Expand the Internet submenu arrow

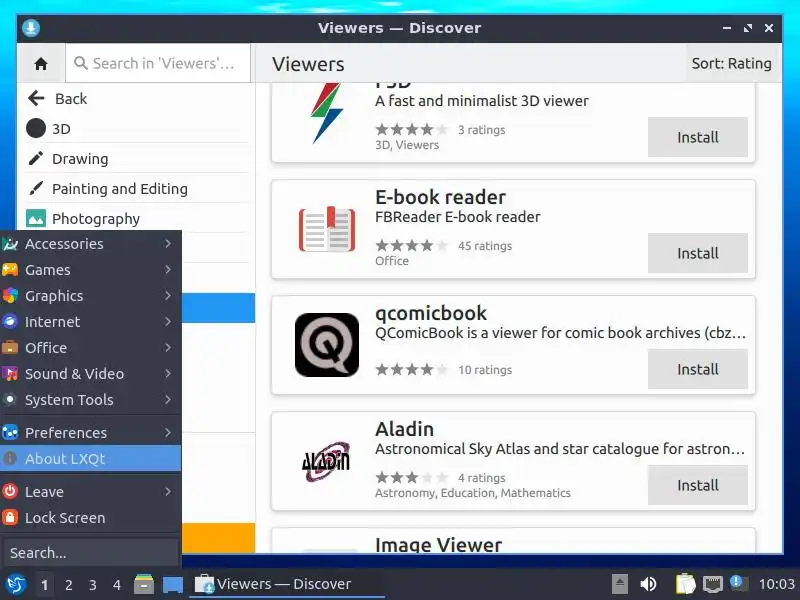168,321
